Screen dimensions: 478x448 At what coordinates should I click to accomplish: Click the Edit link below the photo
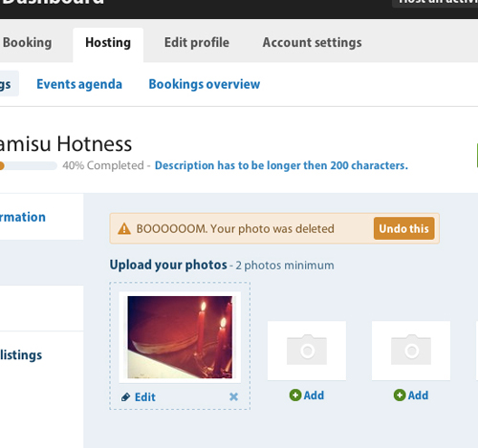[x=145, y=397]
